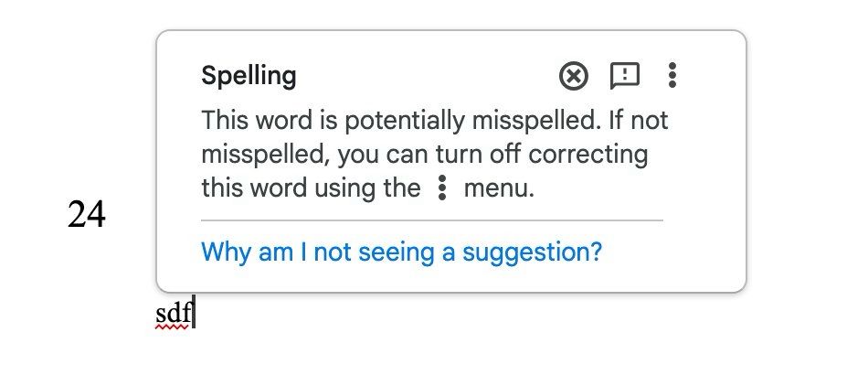This screenshot has width=868, height=386.
Task: Dismiss the spelling suggestion card
Action: [574, 76]
